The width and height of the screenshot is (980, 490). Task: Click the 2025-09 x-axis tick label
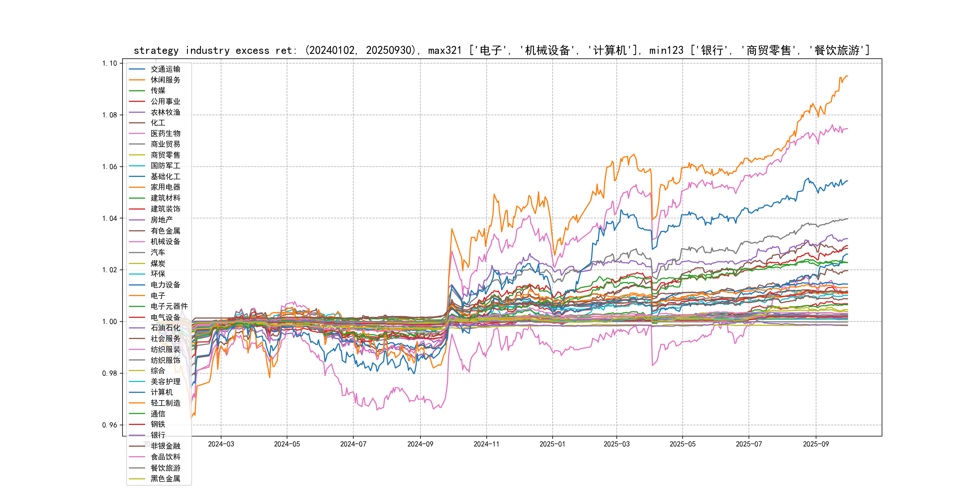click(816, 444)
